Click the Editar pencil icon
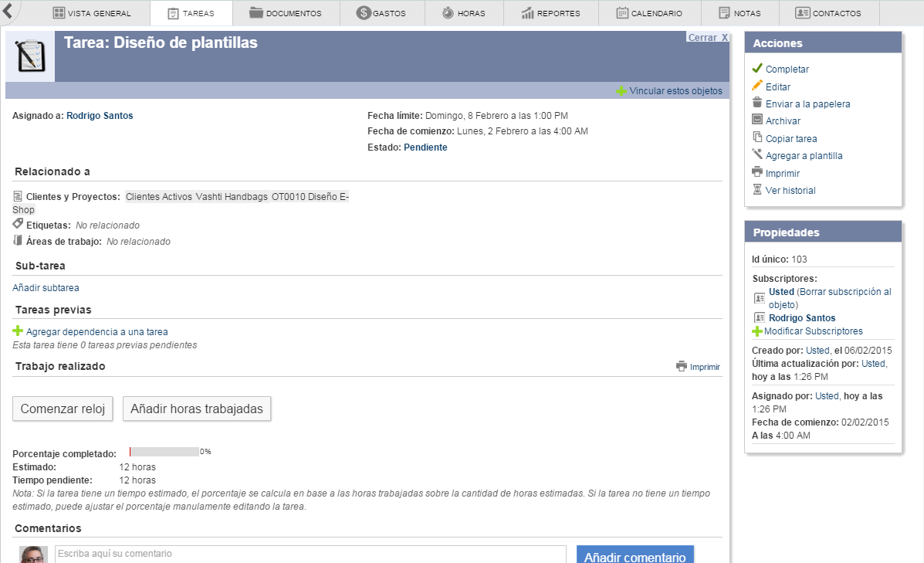This screenshot has height=563, width=924. click(757, 86)
